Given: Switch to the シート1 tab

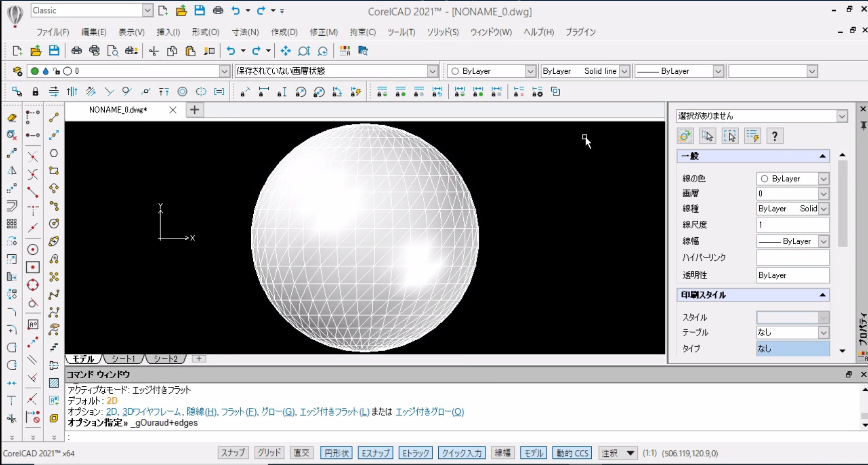Looking at the screenshot, I should point(123,359).
